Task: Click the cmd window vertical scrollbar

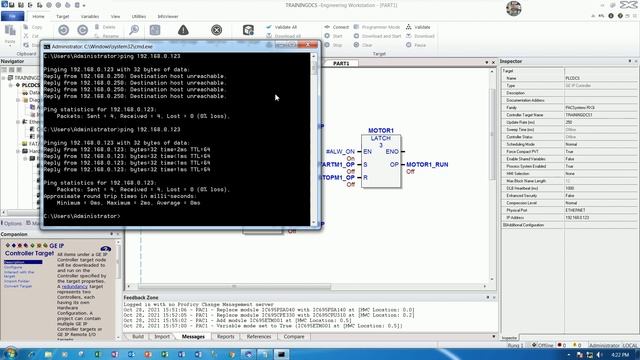Action: [313, 139]
